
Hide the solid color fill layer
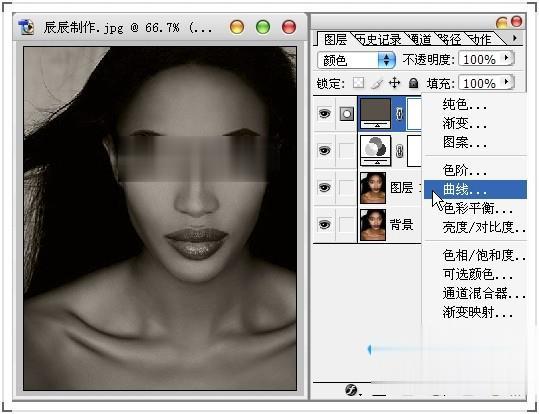click(x=324, y=113)
